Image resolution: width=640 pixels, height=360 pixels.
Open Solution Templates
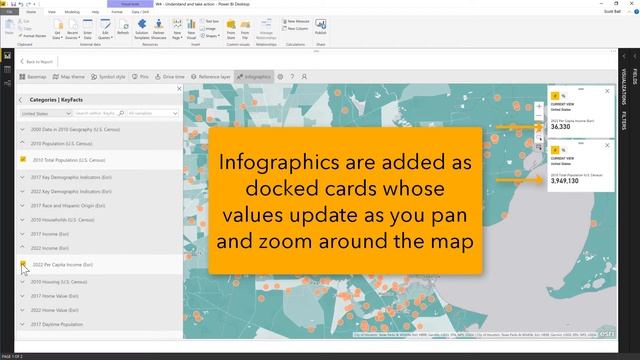pos(142,29)
